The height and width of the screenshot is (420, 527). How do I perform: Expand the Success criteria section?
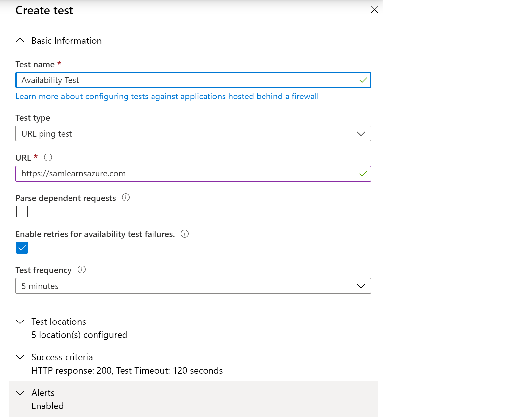coord(20,357)
